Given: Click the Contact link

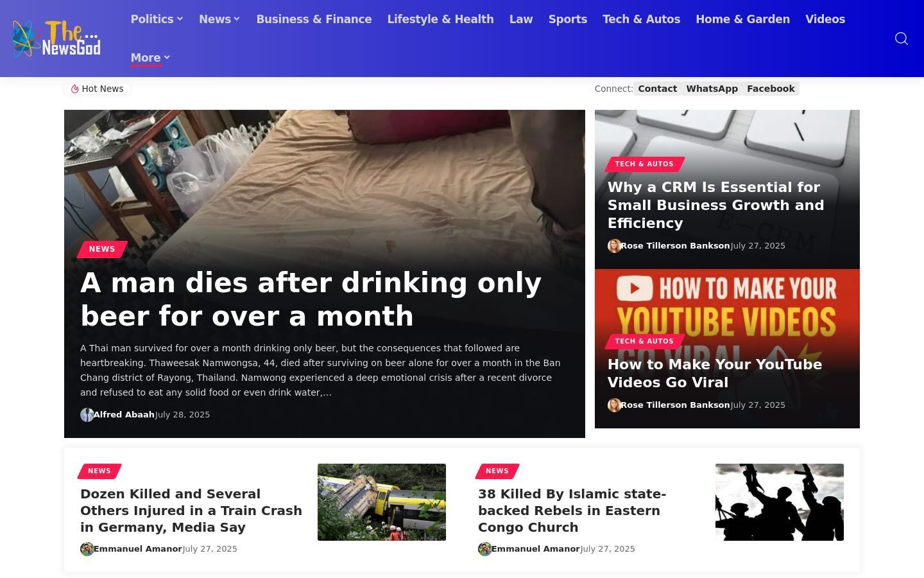Looking at the screenshot, I should 657,89.
